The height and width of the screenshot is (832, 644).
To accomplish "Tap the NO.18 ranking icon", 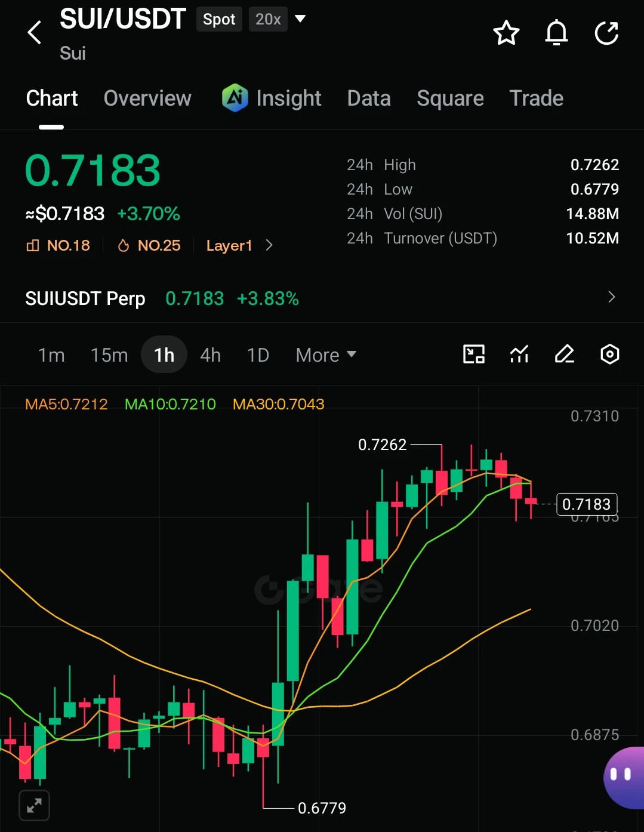I will pos(33,245).
